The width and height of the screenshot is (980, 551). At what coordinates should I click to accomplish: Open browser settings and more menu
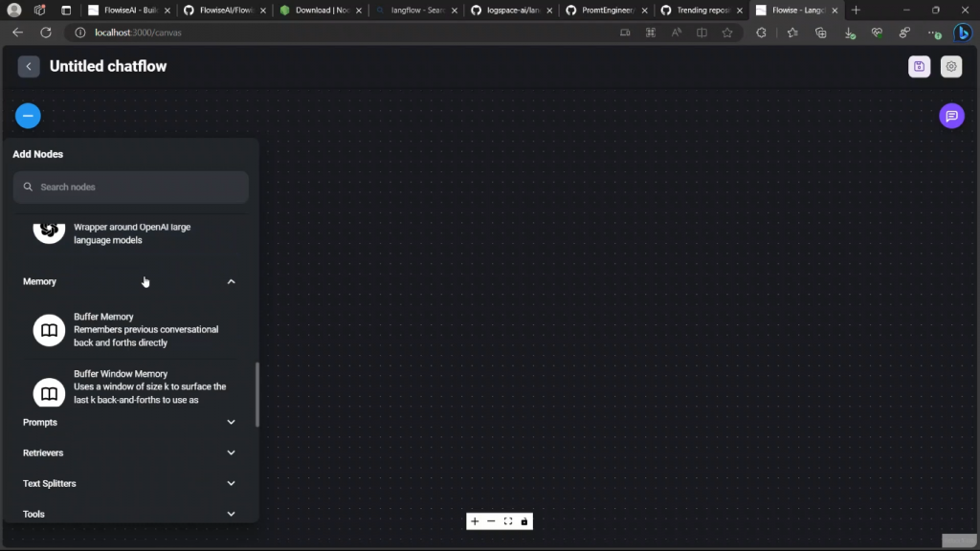pos(934,33)
